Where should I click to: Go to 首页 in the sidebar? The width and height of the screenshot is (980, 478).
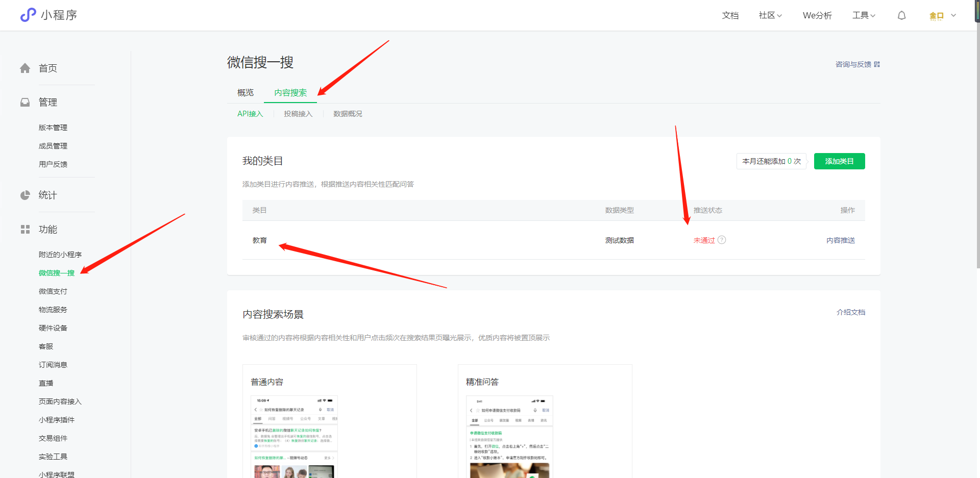click(x=48, y=68)
